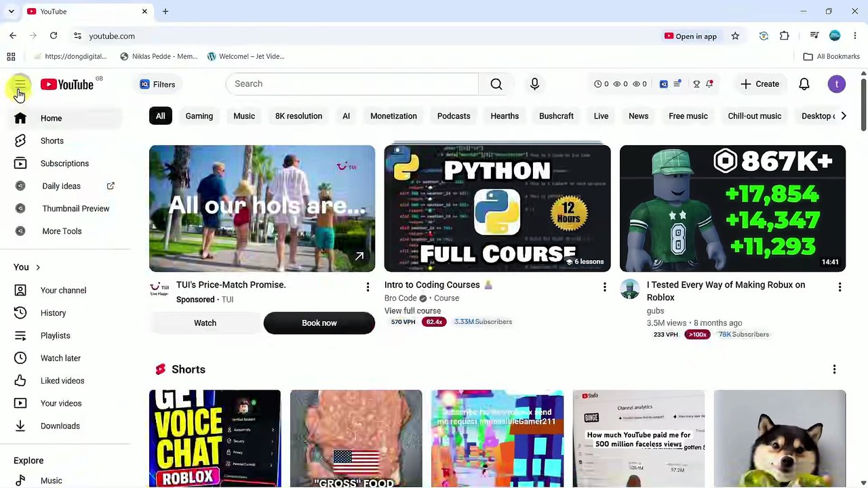The image size is (868, 488).
Task: Select the News chip
Action: [x=638, y=116]
